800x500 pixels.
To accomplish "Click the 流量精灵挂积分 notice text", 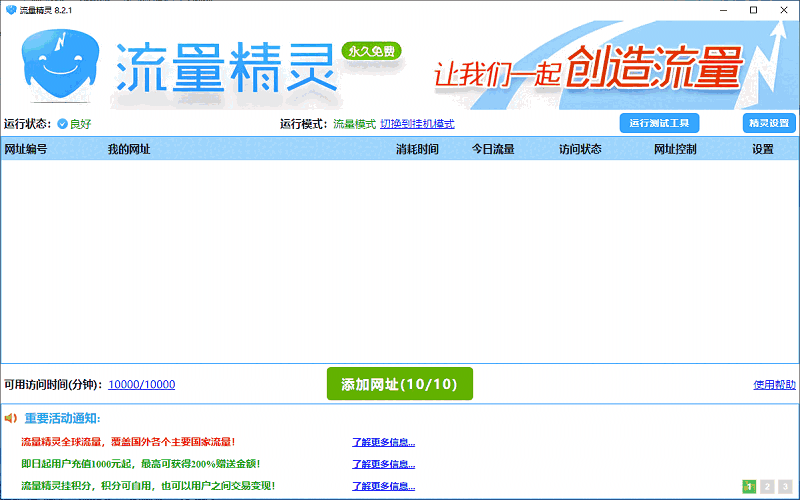I will pyautogui.click(x=148, y=486).
